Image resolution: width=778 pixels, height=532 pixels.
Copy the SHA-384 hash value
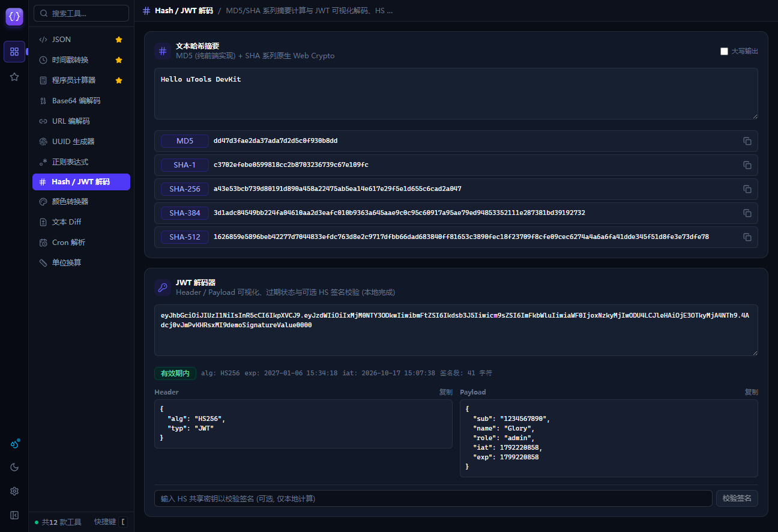click(x=747, y=213)
